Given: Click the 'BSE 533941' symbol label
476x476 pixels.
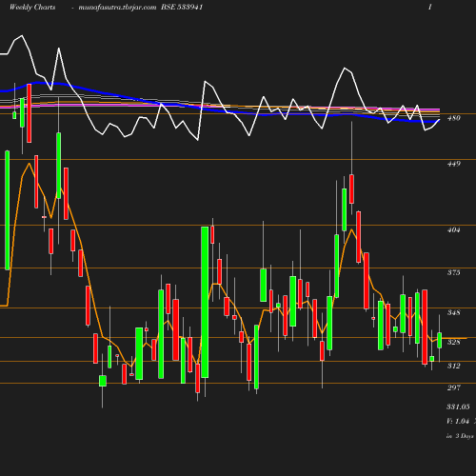Looking at the screenshot, I should tap(182, 7).
